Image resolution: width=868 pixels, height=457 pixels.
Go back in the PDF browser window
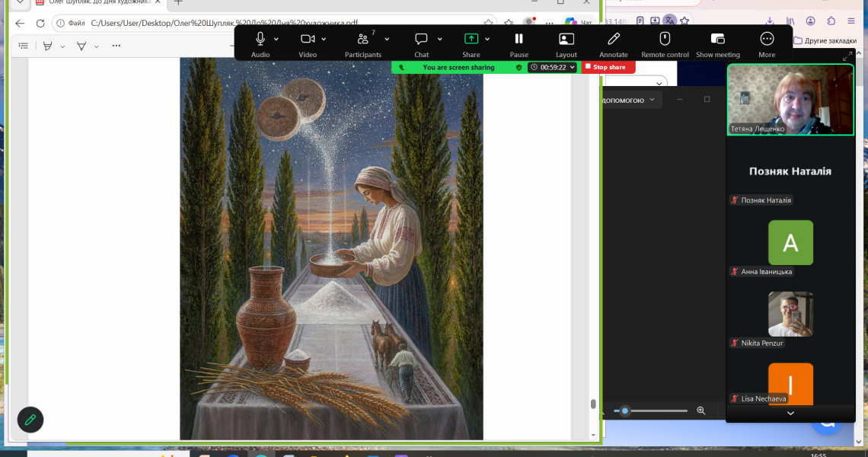pyautogui.click(x=20, y=24)
